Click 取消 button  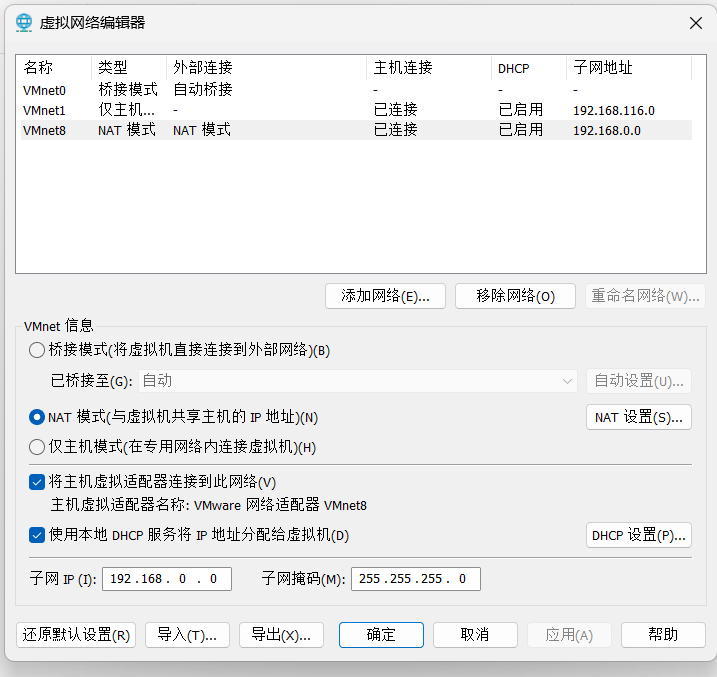click(475, 634)
